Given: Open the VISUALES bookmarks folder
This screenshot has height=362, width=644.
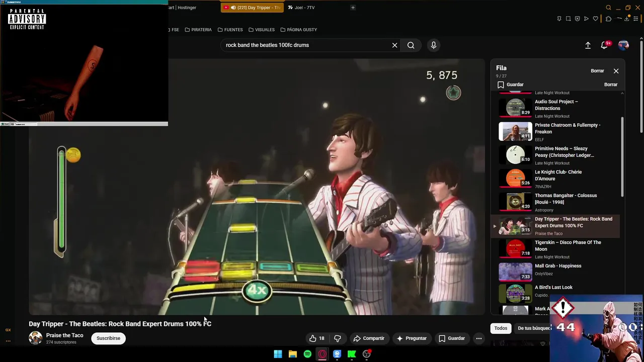Looking at the screenshot, I should (x=262, y=30).
